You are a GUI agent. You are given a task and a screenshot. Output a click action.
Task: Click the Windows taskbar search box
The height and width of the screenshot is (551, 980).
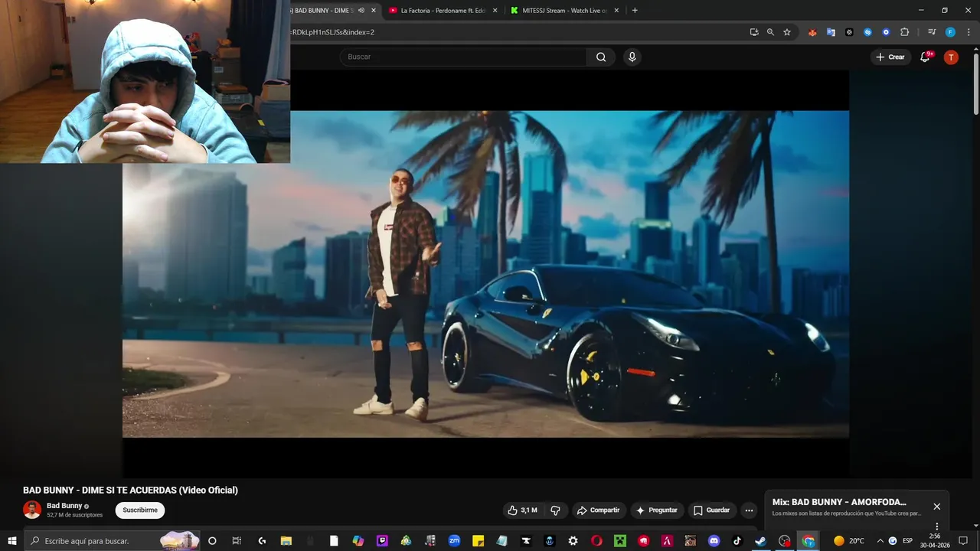point(112,541)
